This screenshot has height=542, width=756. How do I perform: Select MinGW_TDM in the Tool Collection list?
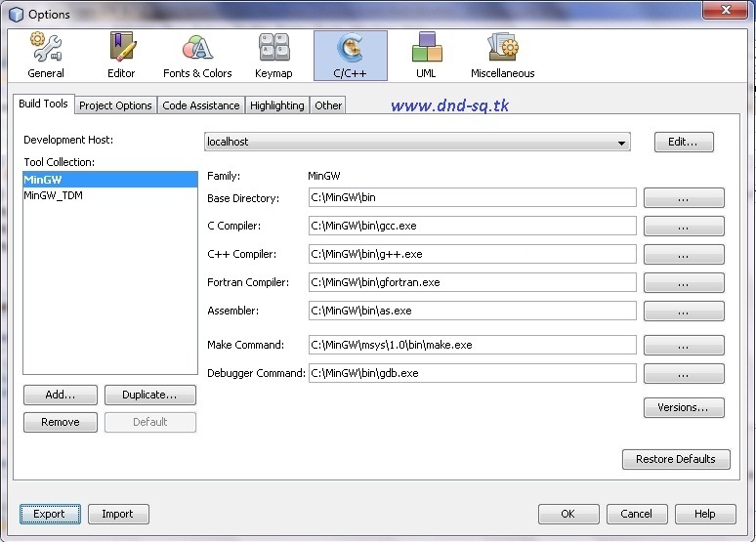point(110,195)
